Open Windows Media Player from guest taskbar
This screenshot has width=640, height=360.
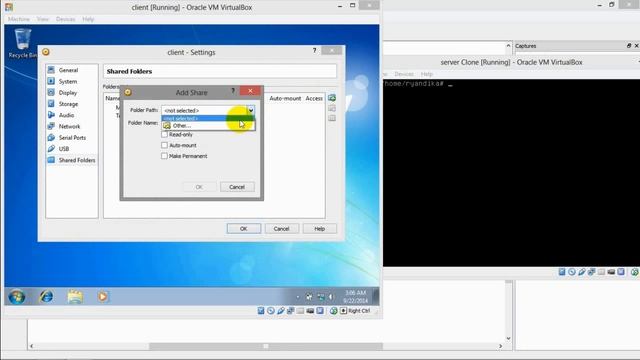coord(103,297)
